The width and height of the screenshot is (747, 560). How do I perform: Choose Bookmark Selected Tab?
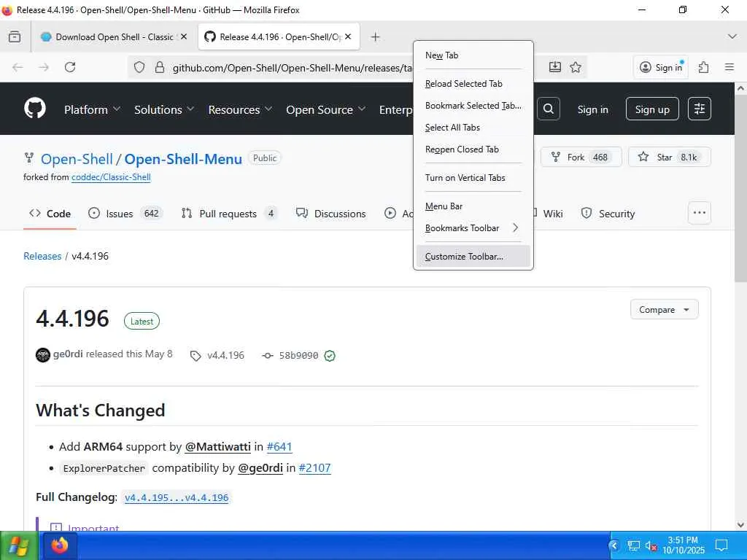473,106
